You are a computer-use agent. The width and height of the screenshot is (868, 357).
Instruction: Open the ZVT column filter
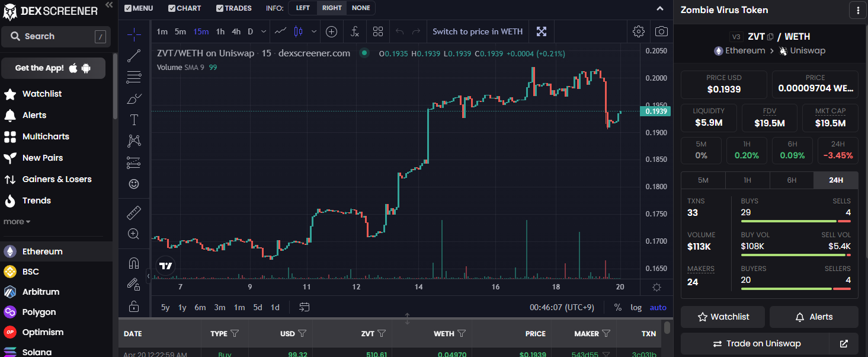pyautogui.click(x=382, y=333)
